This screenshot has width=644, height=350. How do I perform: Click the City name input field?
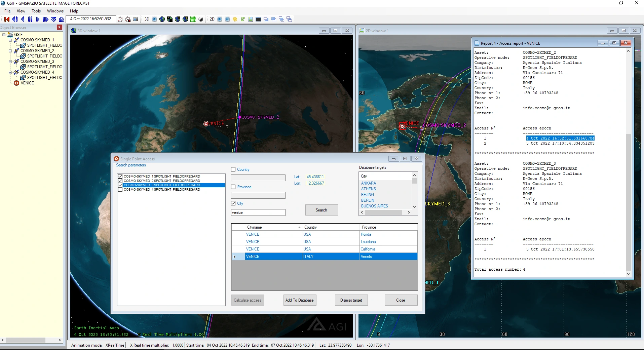pos(258,212)
